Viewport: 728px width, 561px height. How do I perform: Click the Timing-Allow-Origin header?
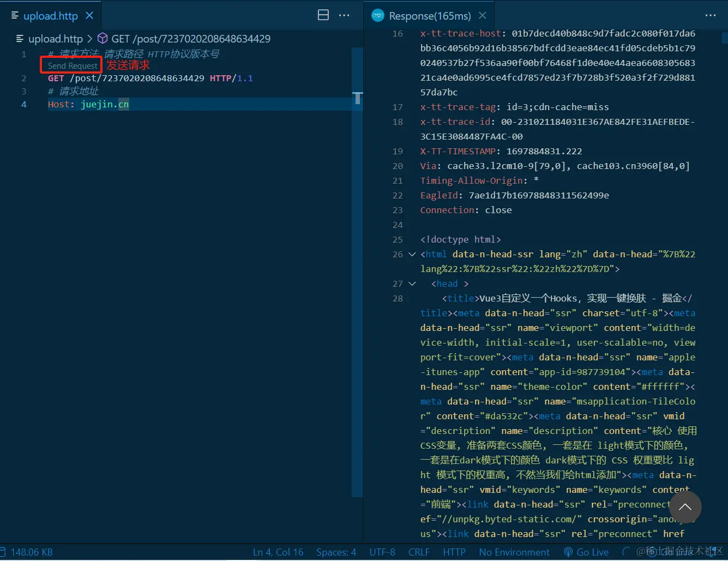click(x=472, y=180)
